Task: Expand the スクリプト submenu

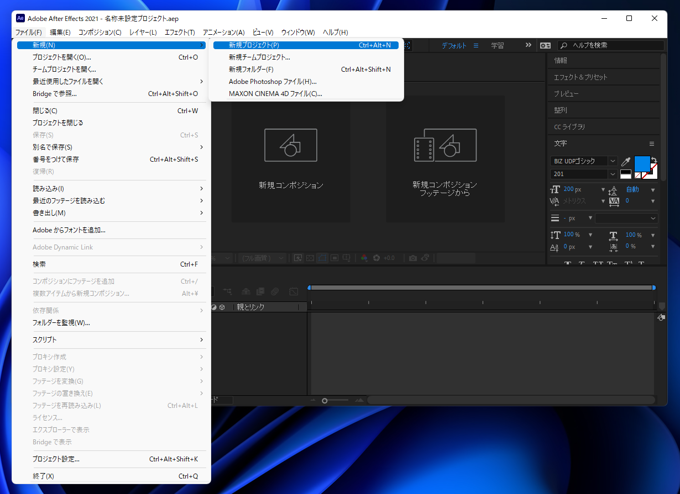Action: [111, 340]
